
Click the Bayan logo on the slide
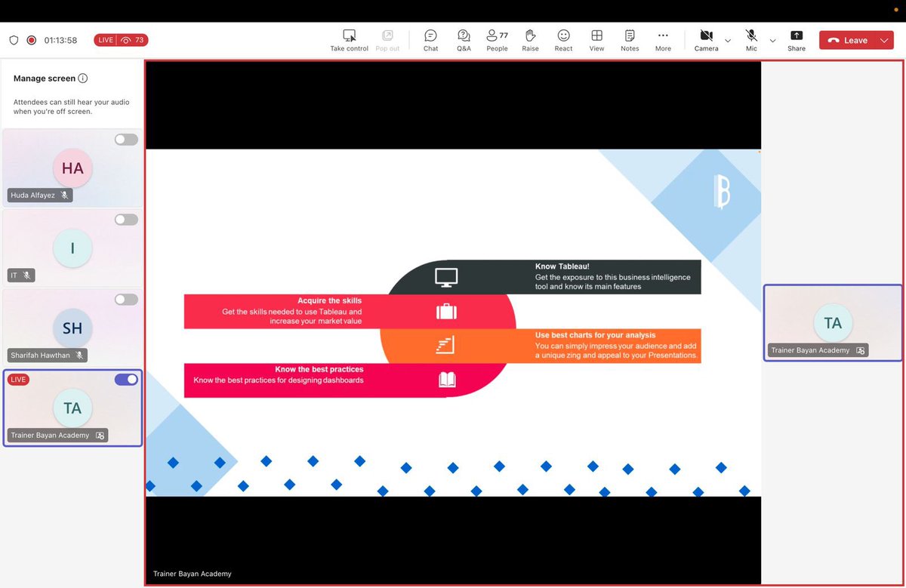tap(722, 192)
